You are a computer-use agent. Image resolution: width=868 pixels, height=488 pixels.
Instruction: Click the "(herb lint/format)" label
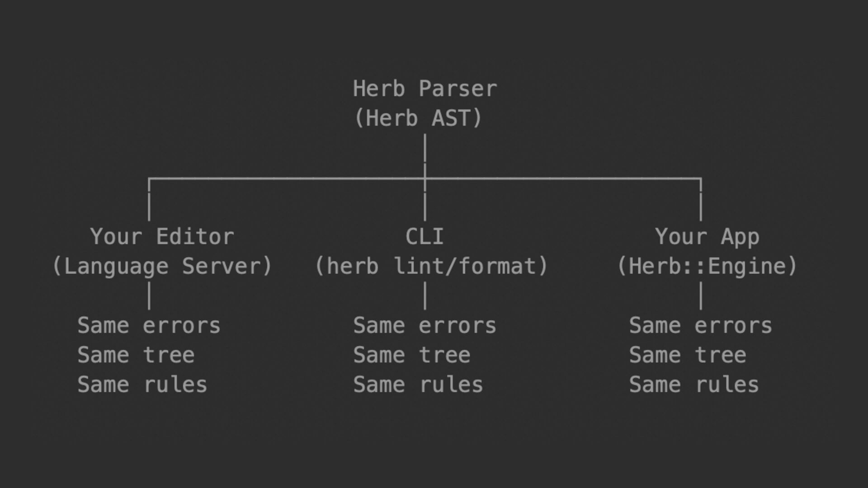coord(431,266)
